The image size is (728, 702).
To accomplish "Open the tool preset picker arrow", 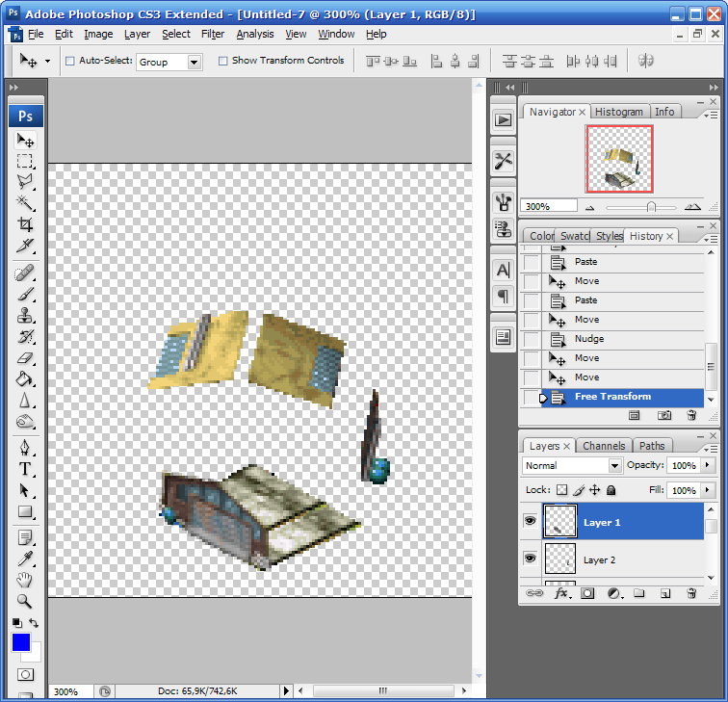I will pyautogui.click(x=47, y=61).
